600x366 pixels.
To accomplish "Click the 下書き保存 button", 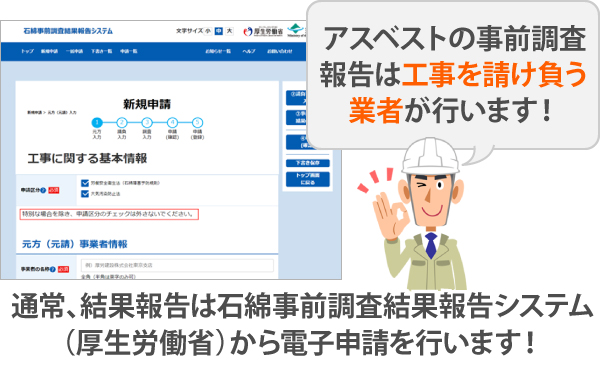I will (308, 163).
